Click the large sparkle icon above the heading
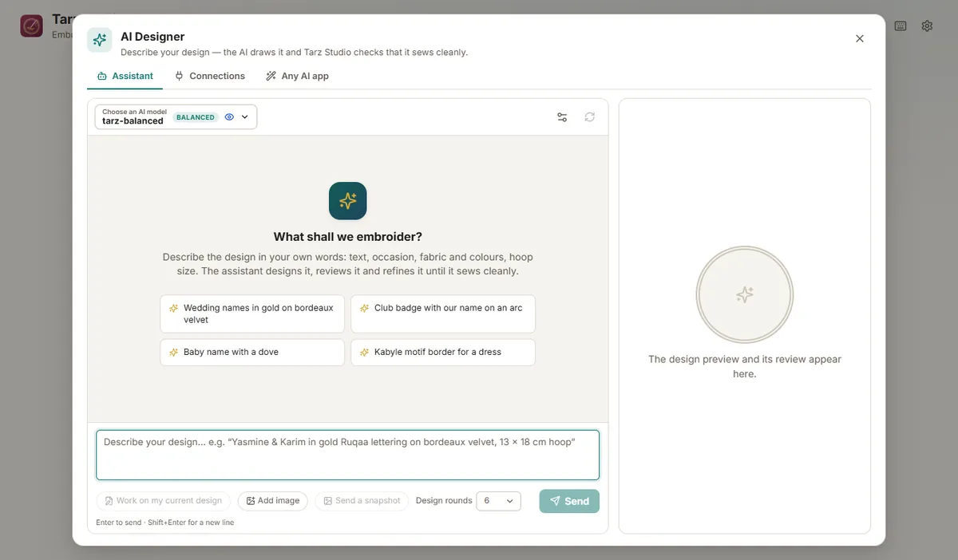The image size is (958, 560). tap(348, 201)
